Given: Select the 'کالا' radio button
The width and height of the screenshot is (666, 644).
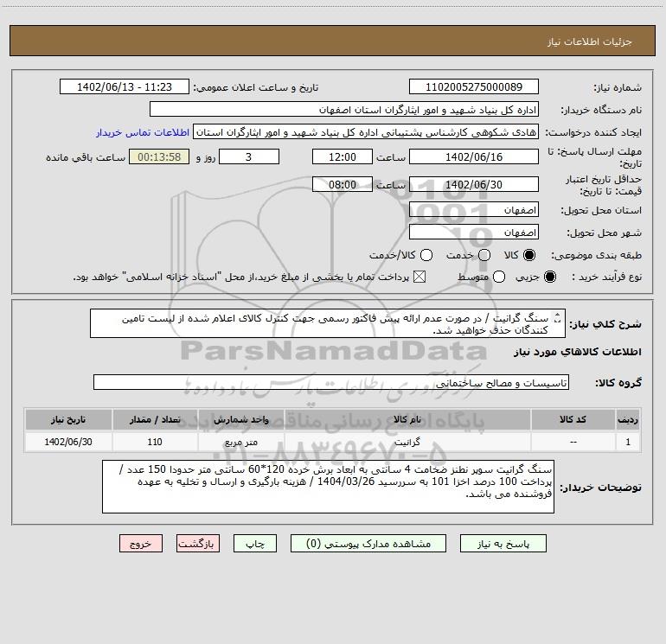Looking at the screenshot, I should coord(529,255).
